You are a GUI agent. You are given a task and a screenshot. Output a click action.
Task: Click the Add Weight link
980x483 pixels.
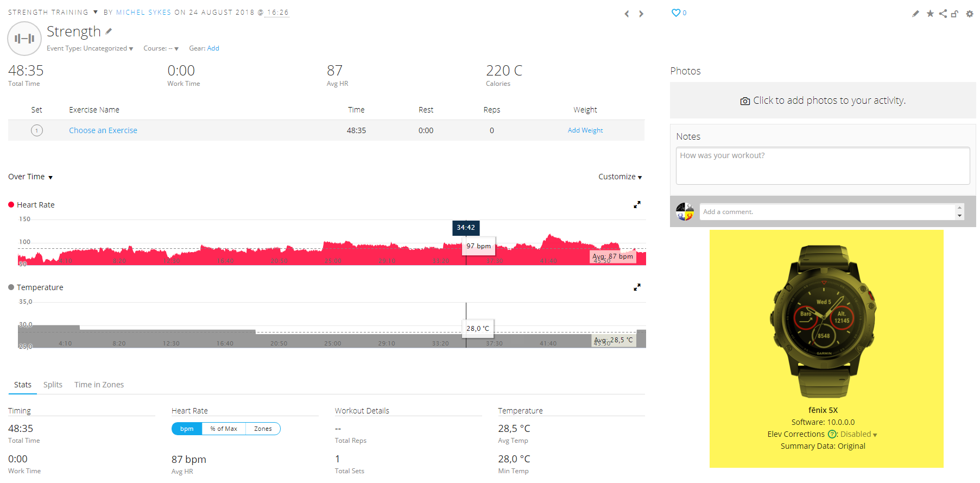pos(585,130)
